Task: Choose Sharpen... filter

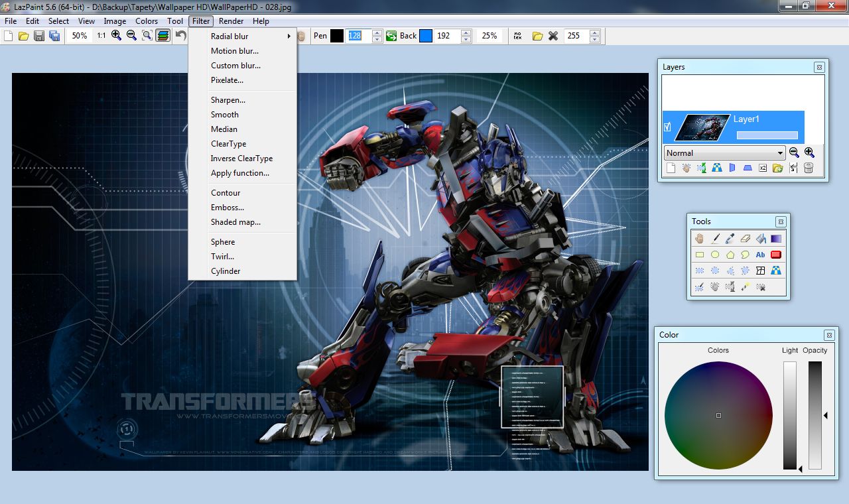Action: (x=228, y=100)
